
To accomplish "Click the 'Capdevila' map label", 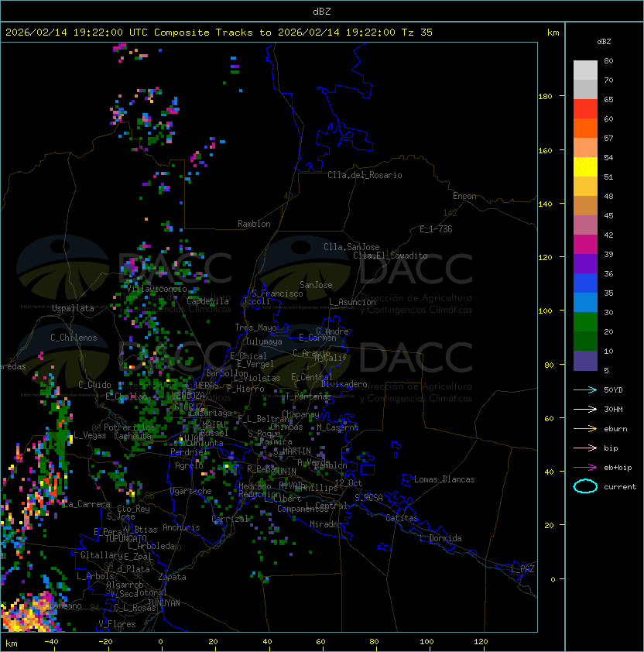I will (207, 301).
